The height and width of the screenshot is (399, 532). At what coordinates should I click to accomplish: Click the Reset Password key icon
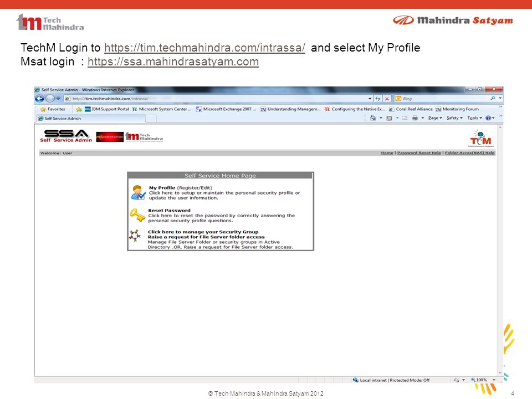pos(137,215)
